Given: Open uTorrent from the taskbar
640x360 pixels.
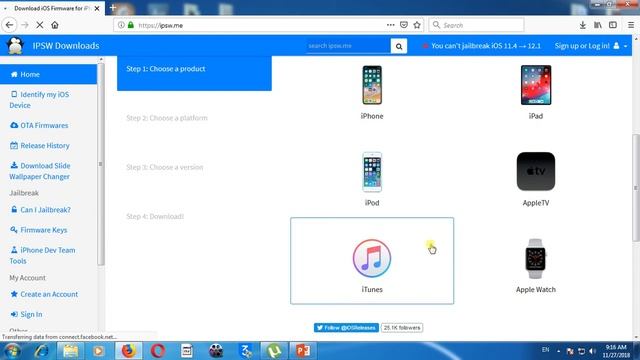Looking at the screenshot, I should 273,351.
